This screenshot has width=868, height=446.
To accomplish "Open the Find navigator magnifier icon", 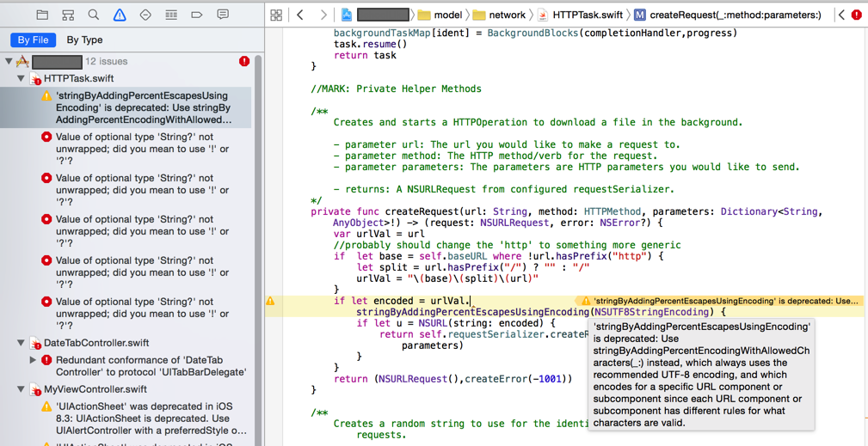I will pyautogui.click(x=94, y=15).
